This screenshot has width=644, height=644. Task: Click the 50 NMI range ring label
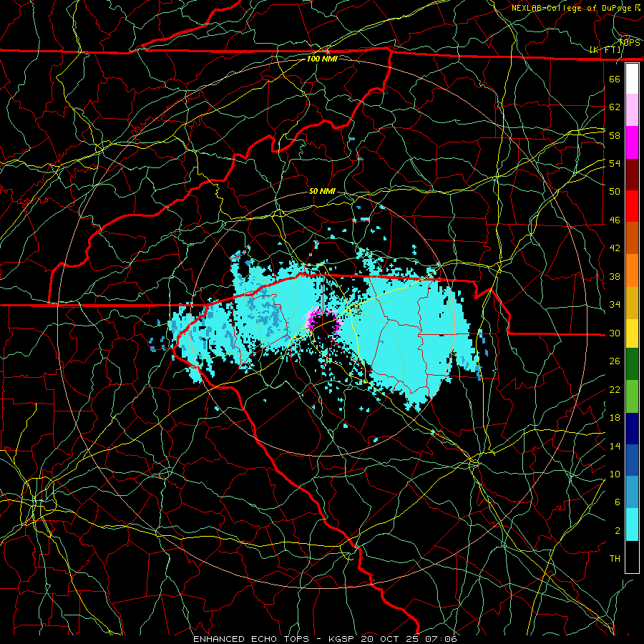[x=322, y=191]
